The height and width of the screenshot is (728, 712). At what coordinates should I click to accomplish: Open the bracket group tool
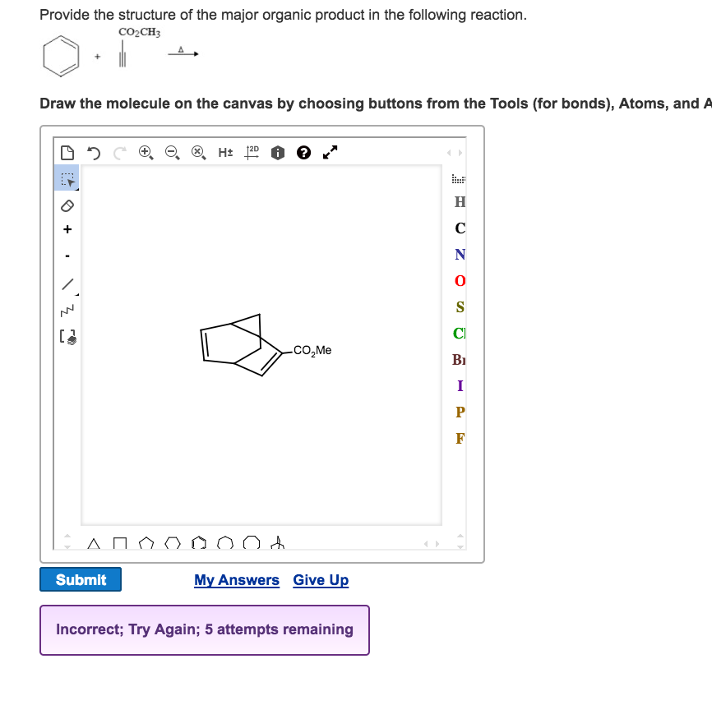click(x=67, y=337)
